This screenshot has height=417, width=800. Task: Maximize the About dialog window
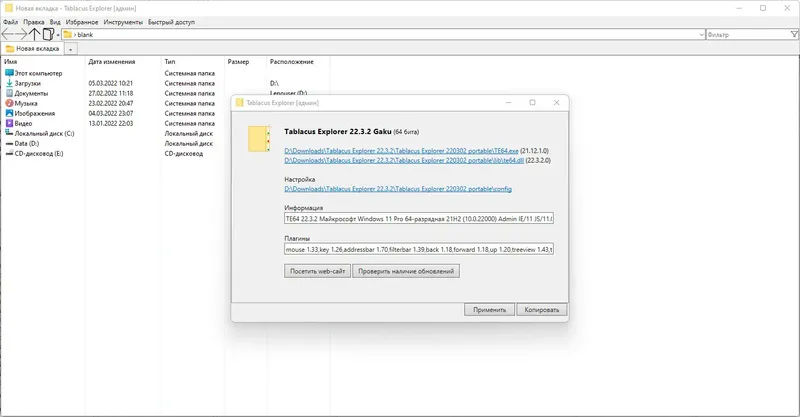coord(533,103)
